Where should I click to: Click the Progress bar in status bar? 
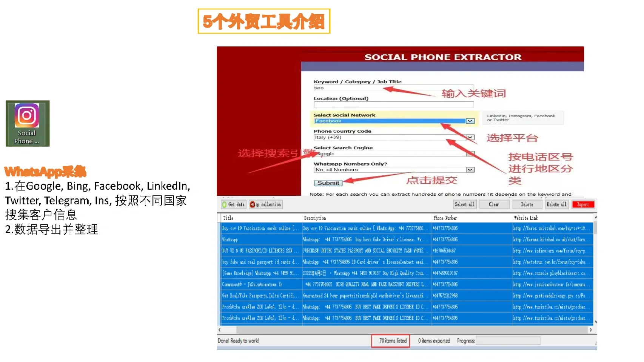click(x=508, y=341)
